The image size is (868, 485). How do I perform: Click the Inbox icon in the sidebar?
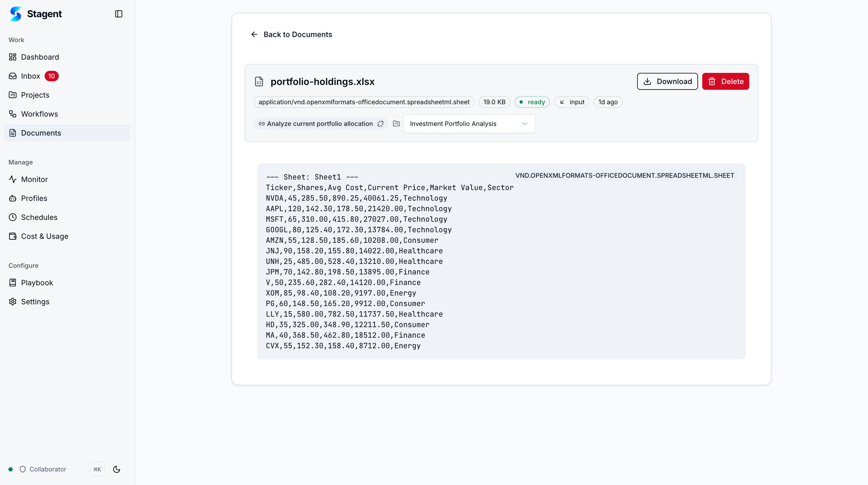coord(12,76)
